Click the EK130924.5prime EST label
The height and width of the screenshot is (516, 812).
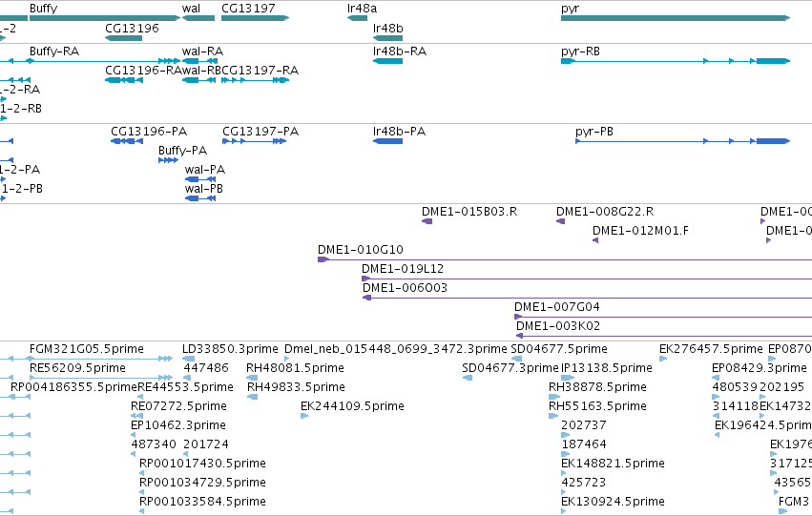[x=614, y=503]
